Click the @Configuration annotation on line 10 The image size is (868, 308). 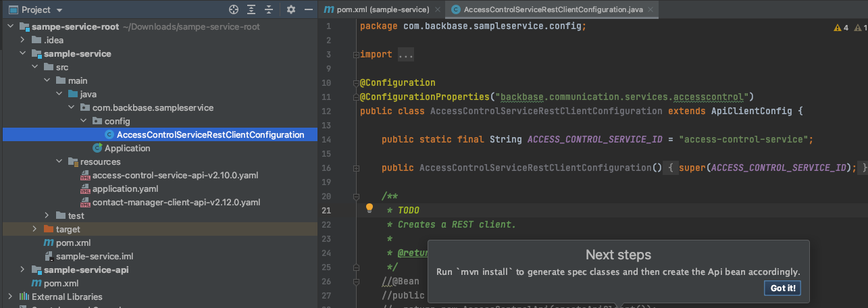pyautogui.click(x=398, y=82)
